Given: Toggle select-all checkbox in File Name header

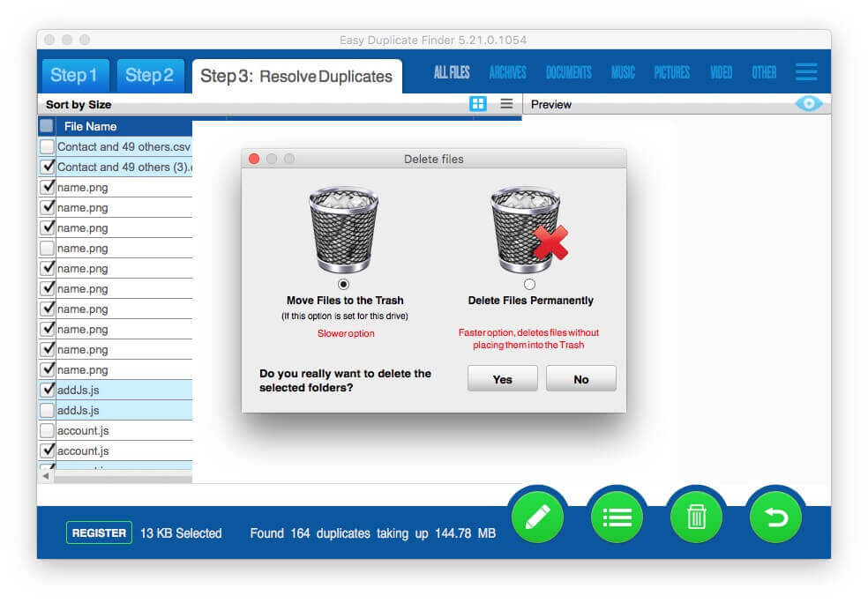Looking at the screenshot, I should [x=47, y=126].
